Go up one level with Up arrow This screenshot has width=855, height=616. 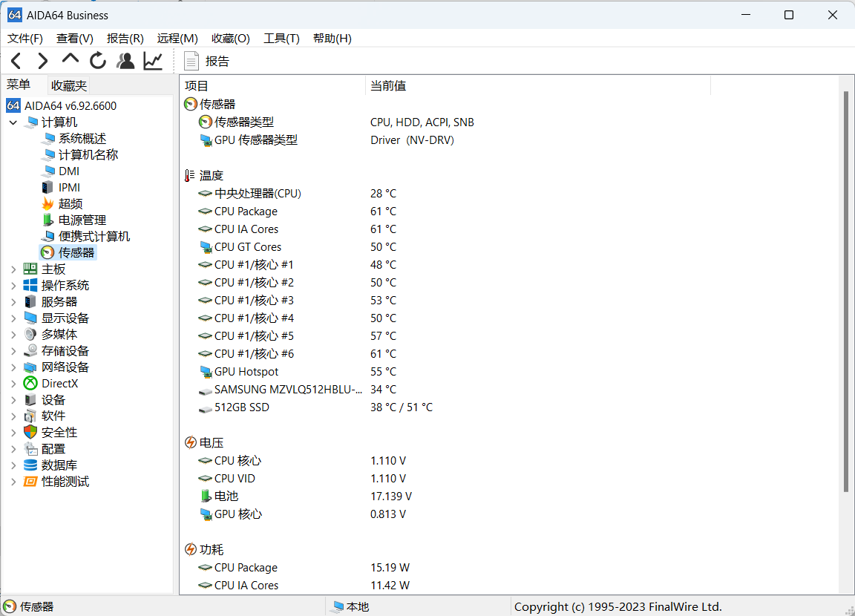click(x=71, y=59)
